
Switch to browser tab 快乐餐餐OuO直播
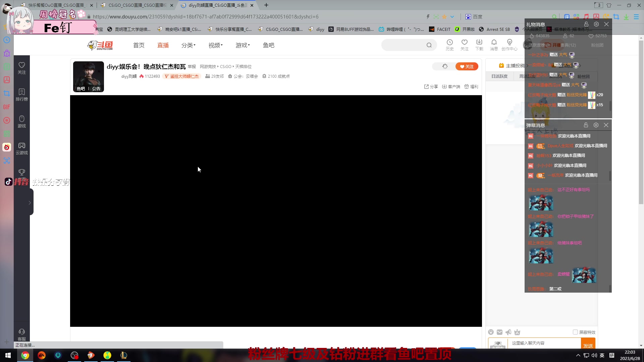point(57,5)
